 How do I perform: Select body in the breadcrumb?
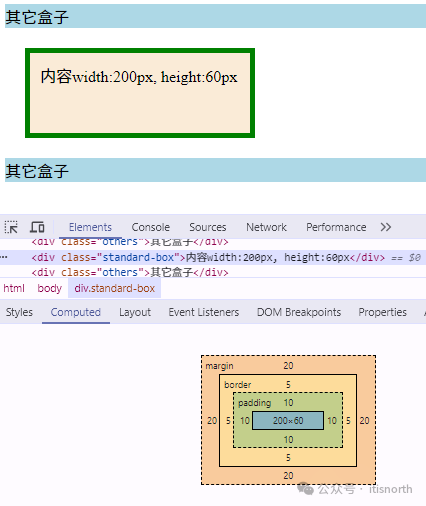click(50, 288)
